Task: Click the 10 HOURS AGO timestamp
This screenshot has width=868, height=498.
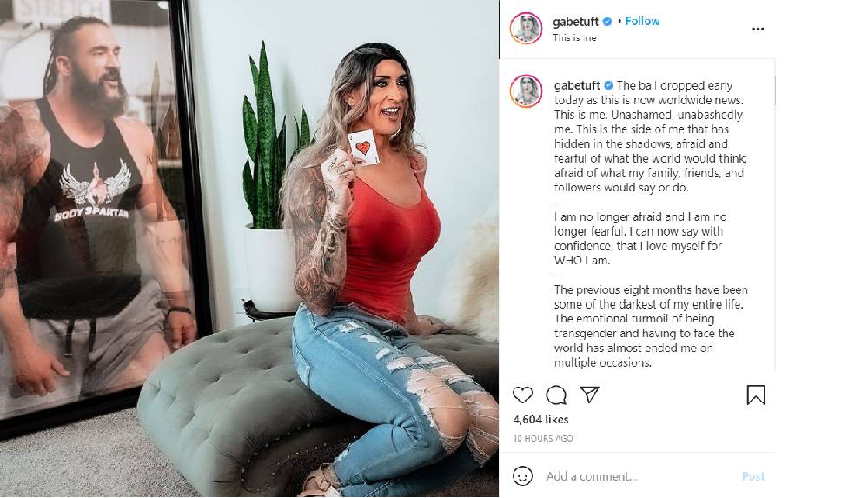Action: (543, 438)
